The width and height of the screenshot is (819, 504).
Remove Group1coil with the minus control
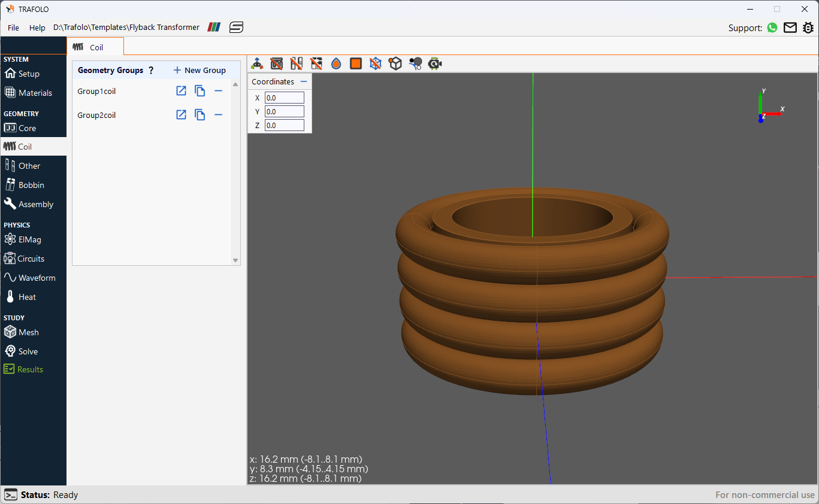pos(218,90)
